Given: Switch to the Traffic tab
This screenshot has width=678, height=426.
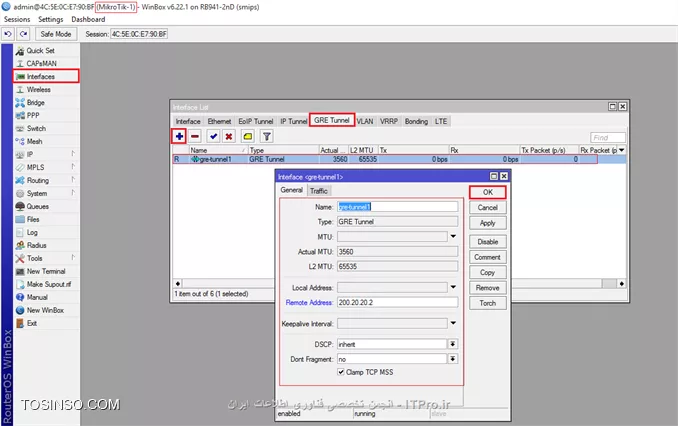Looking at the screenshot, I should pyautogui.click(x=319, y=191).
